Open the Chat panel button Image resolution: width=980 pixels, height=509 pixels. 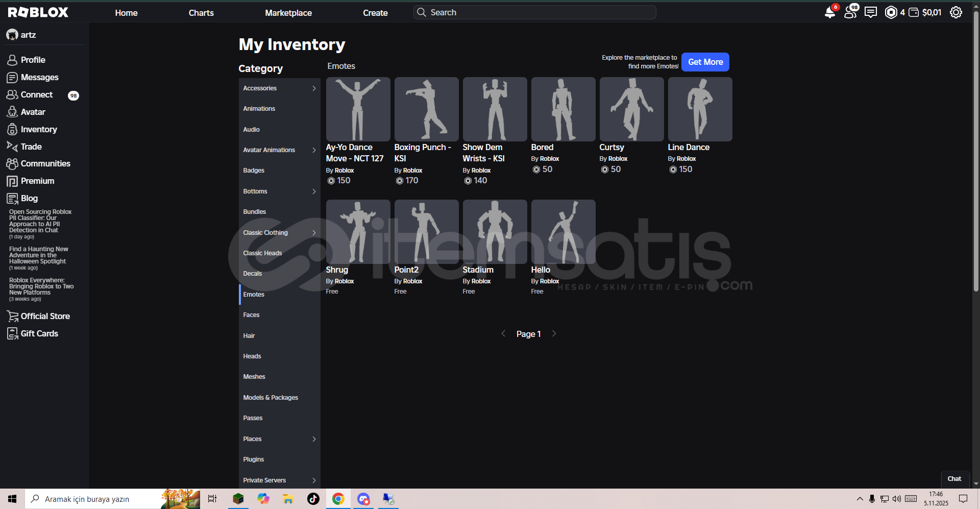point(954,479)
